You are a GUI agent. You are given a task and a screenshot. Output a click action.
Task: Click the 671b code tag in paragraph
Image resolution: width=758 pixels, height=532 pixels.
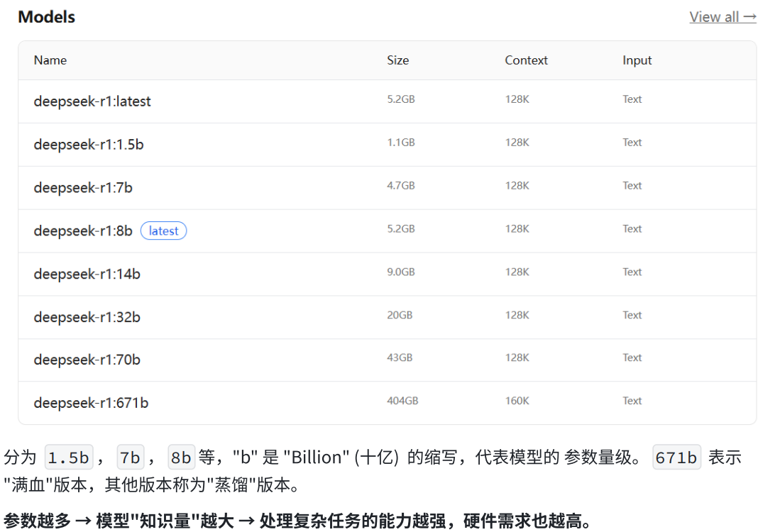point(676,457)
